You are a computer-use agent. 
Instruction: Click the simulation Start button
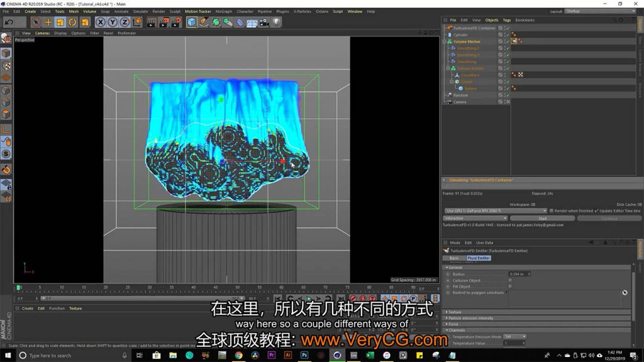click(x=543, y=218)
